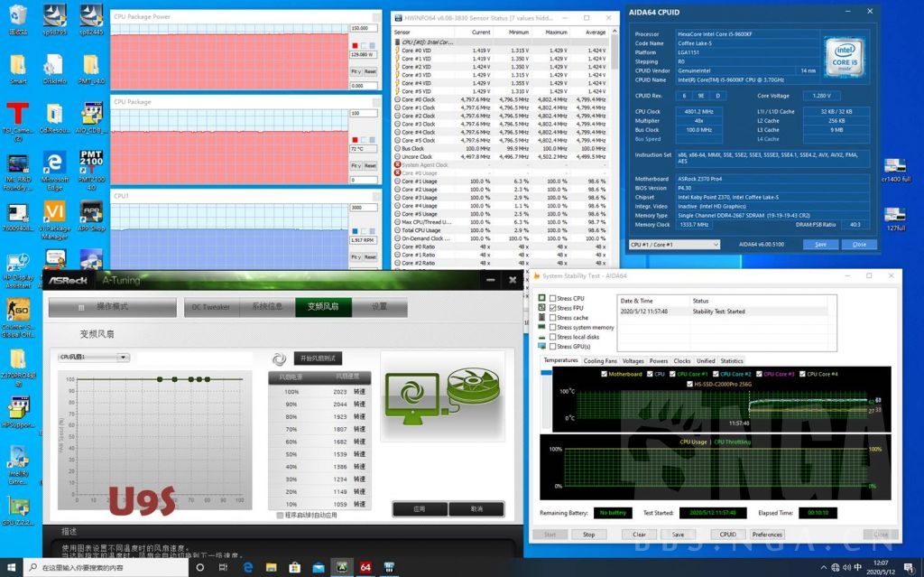Click the Windows taskbar search box
The image size is (924, 577).
106,567
